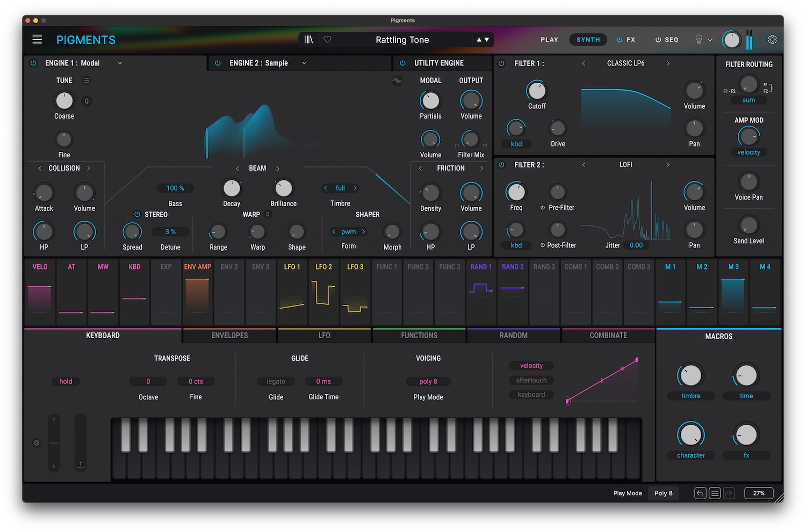Image resolution: width=806 pixels, height=532 pixels.
Task: Toggle Filter 1 power button
Action: (x=501, y=63)
